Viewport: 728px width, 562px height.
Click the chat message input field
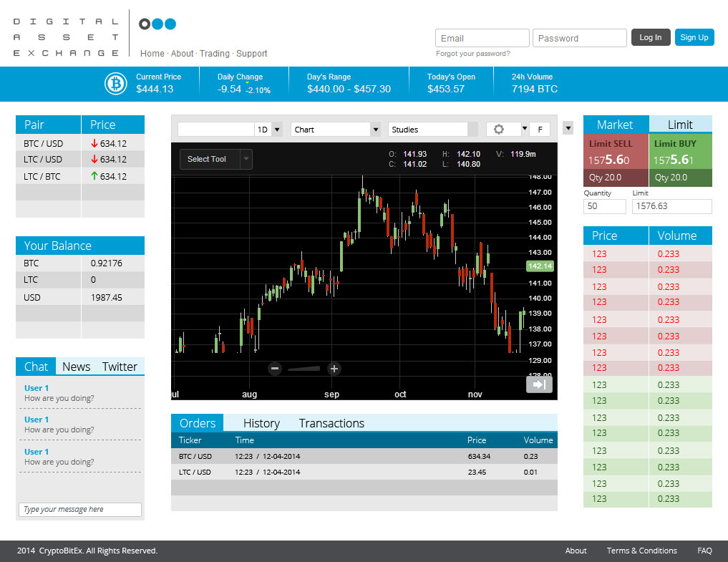pos(79,509)
